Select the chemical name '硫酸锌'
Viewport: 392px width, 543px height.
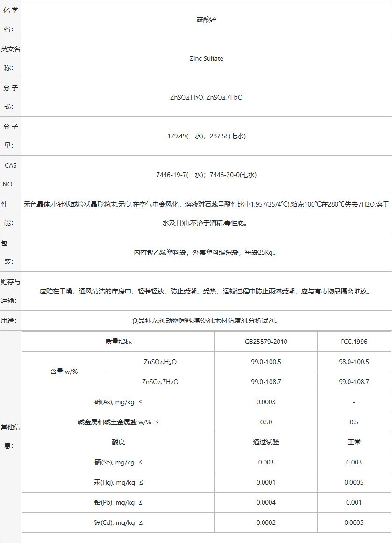(x=207, y=20)
